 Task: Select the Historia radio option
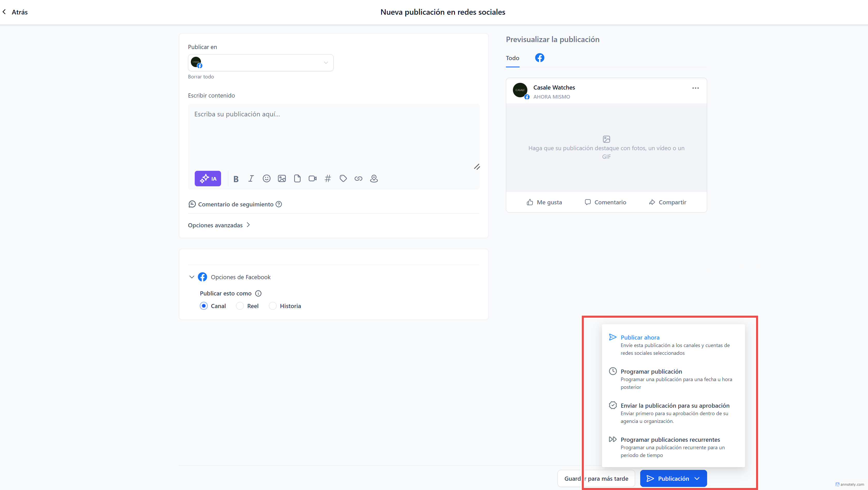273,306
